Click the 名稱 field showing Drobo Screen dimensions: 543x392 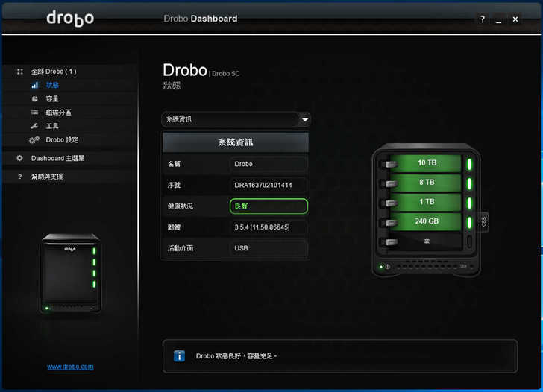coord(269,164)
